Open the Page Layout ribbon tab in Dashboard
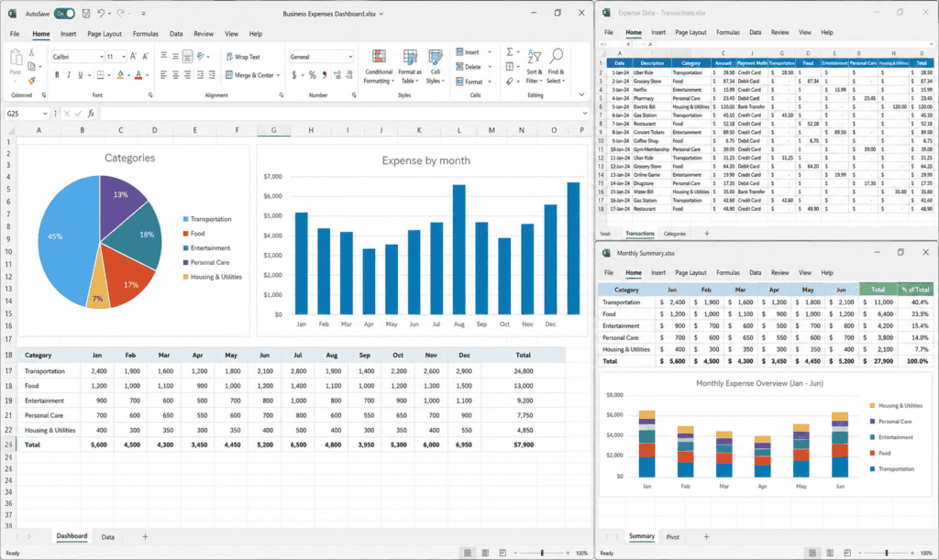939x560 pixels. pyautogui.click(x=105, y=34)
